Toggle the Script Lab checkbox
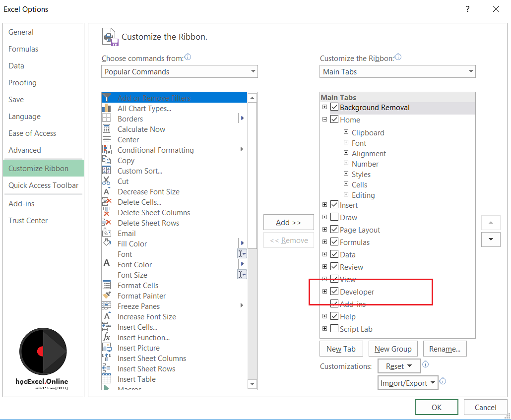 [x=334, y=329]
